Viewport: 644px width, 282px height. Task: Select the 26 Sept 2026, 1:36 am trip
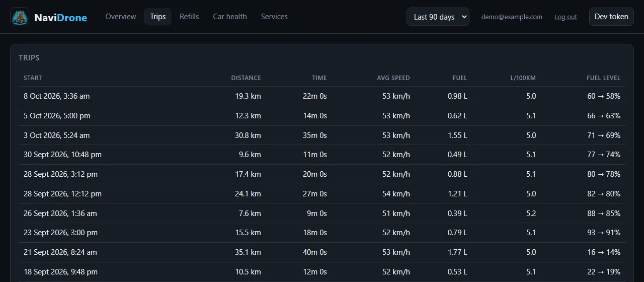coord(322,214)
